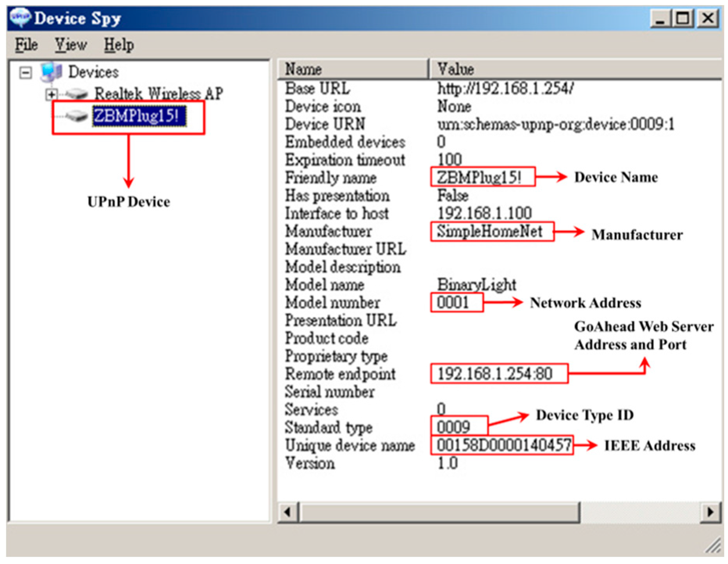
Task: Click the horizontal scrollbar right arrow
Action: [710, 512]
